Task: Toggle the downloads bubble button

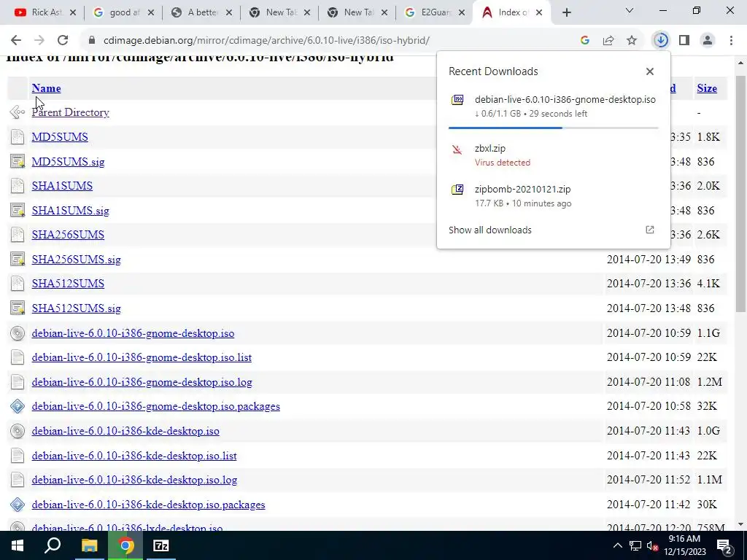Action: pos(661,41)
